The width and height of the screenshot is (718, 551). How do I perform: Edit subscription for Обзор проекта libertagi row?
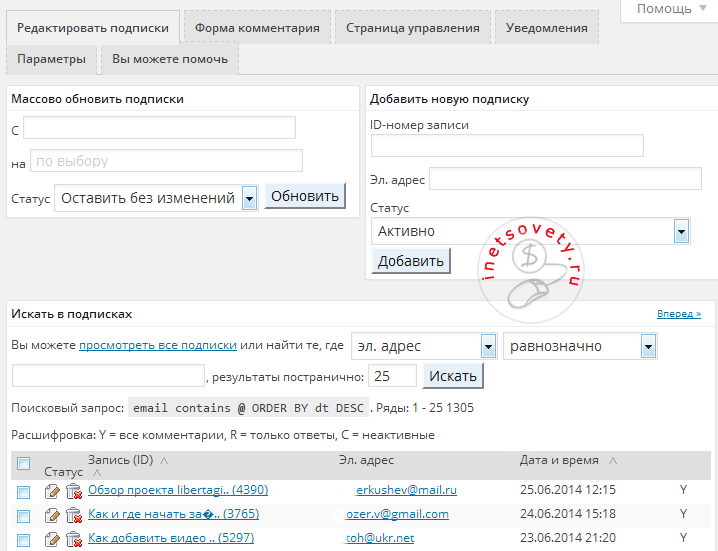[x=52, y=491]
